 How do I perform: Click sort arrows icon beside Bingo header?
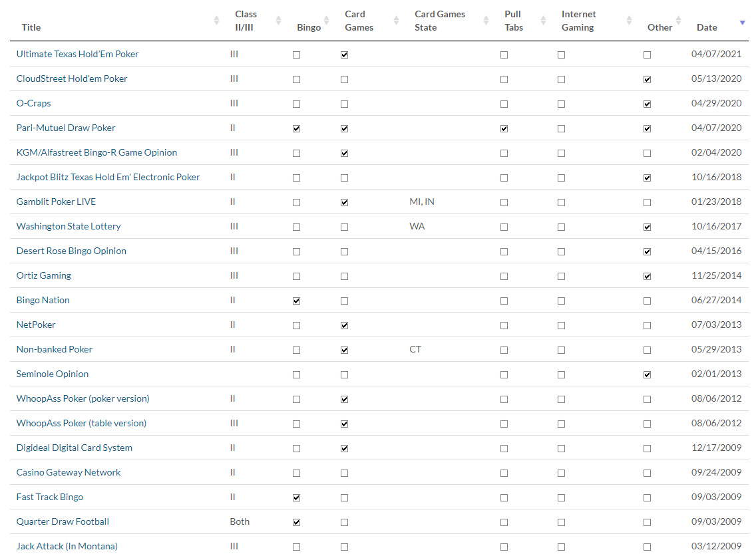point(326,21)
